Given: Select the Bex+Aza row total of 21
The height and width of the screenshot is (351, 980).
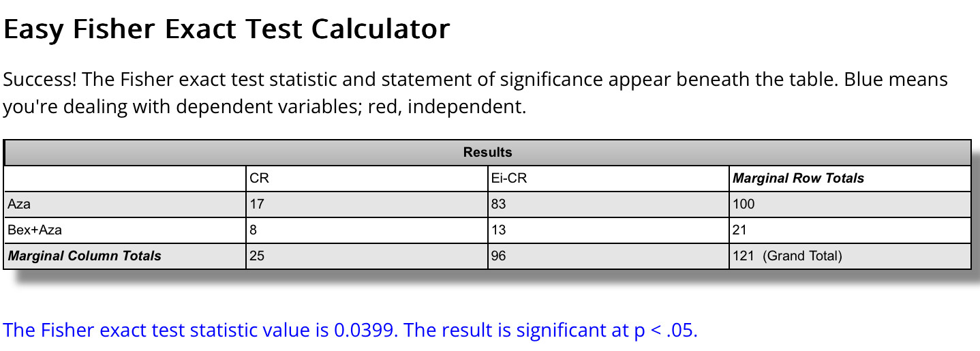Looking at the screenshot, I should tap(740, 230).
